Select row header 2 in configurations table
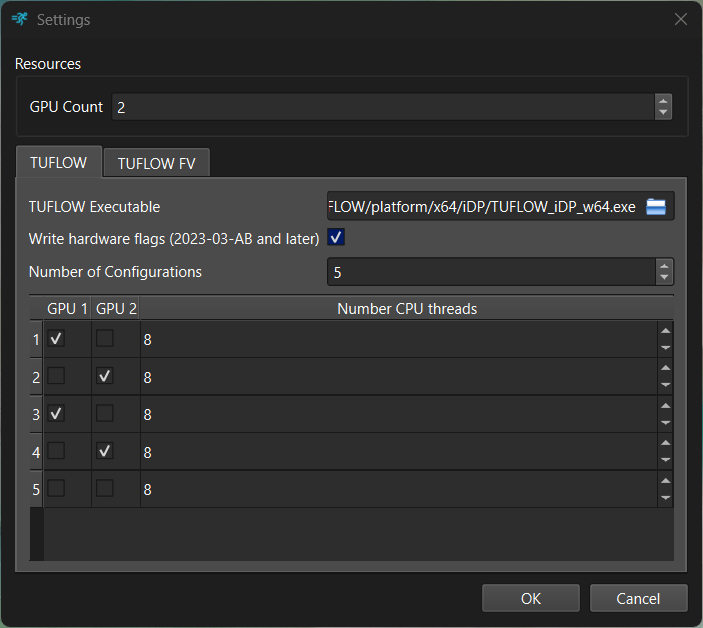The image size is (703, 628). pyautogui.click(x=36, y=377)
